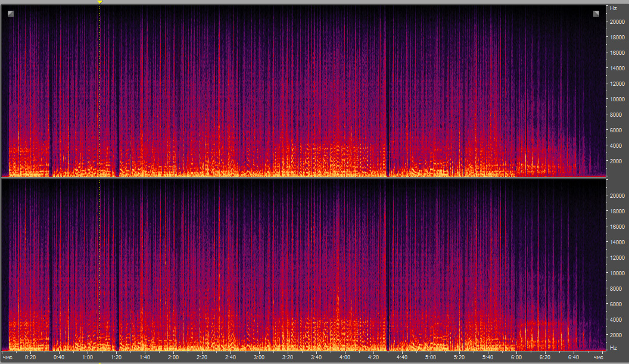Click 16000 on lower channel frequency scale
629x364 pixels.
pos(616,227)
